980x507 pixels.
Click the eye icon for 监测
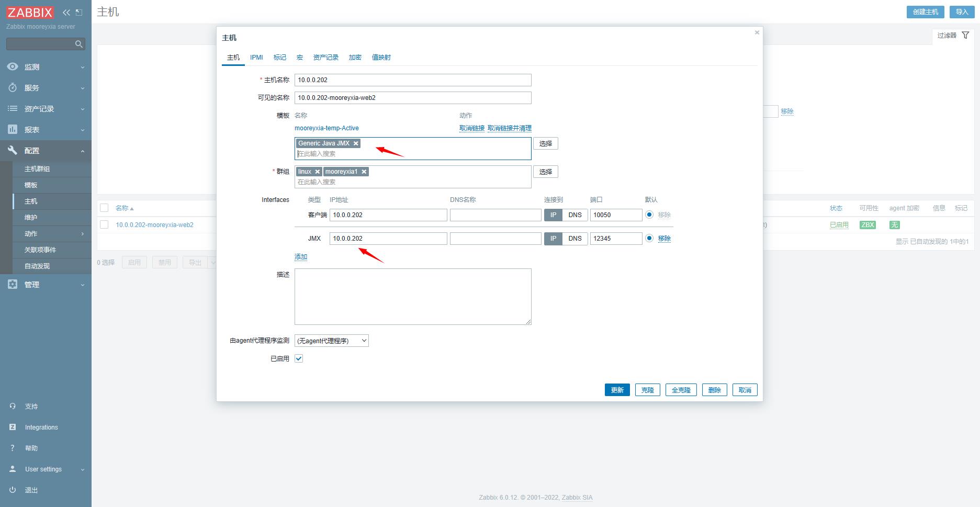click(13, 66)
